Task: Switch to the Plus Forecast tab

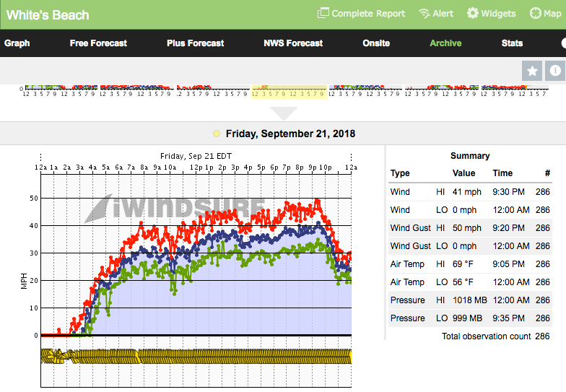Action: pos(195,43)
